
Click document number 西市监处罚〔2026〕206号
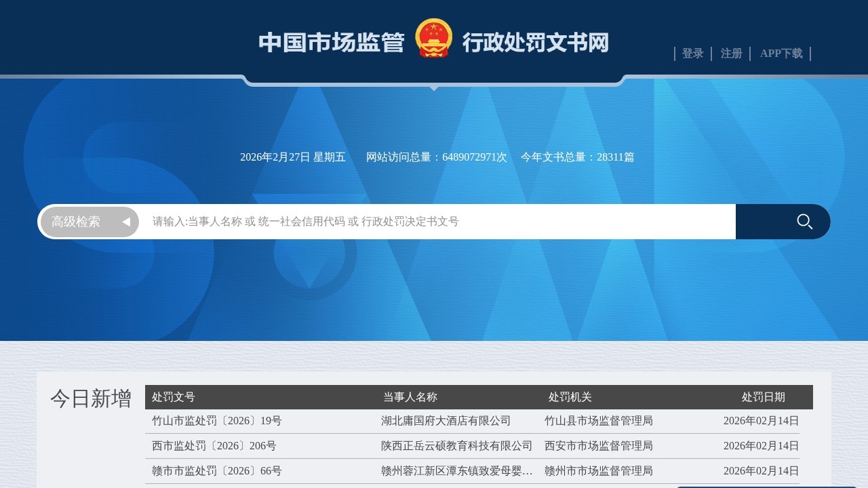[x=214, y=446]
